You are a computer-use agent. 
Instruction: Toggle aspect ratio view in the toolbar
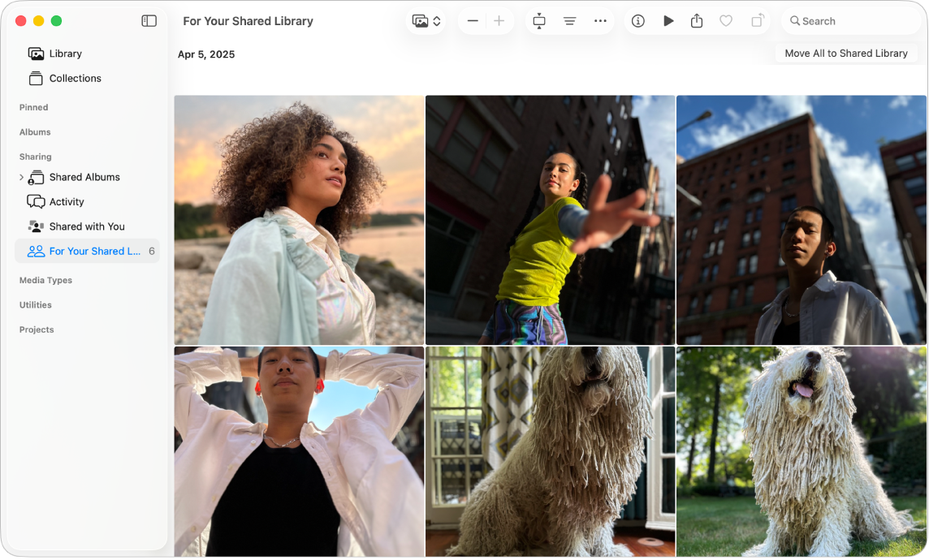pos(538,20)
